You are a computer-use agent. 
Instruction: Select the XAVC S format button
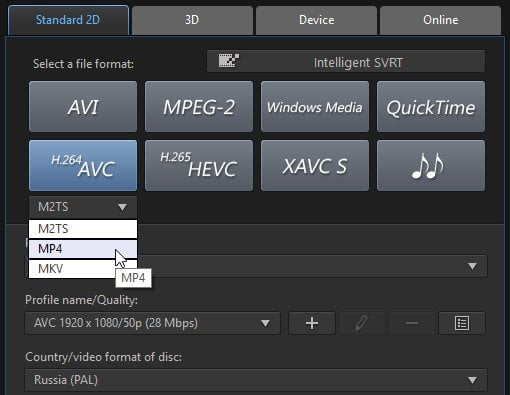pos(315,165)
